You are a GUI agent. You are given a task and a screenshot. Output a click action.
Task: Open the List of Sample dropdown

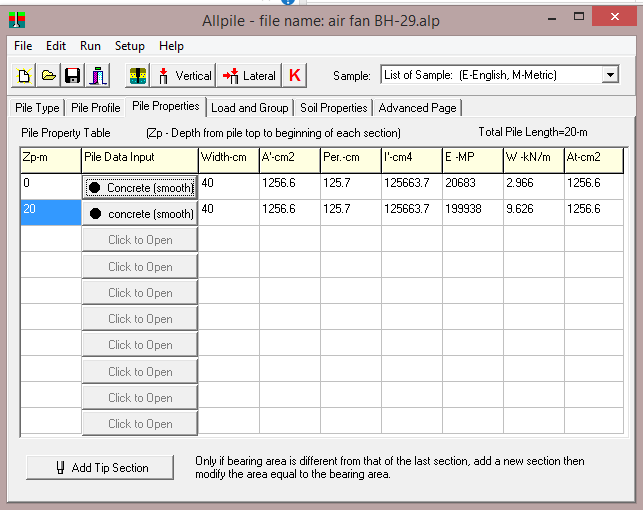[x=500, y=75]
